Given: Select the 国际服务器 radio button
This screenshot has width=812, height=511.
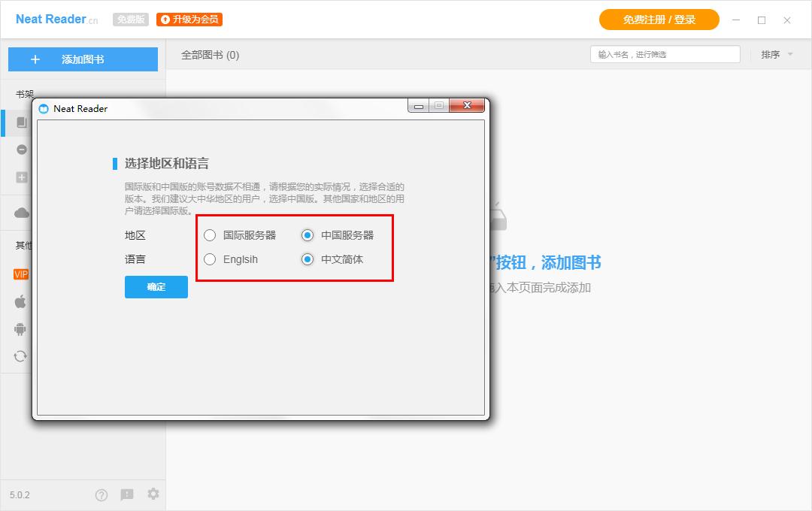Looking at the screenshot, I should pyautogui.click(x=209, y=235).
